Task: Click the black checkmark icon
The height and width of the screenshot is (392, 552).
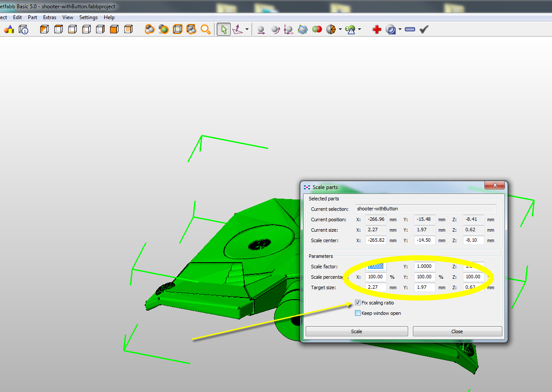Action: tap(424, 29)
